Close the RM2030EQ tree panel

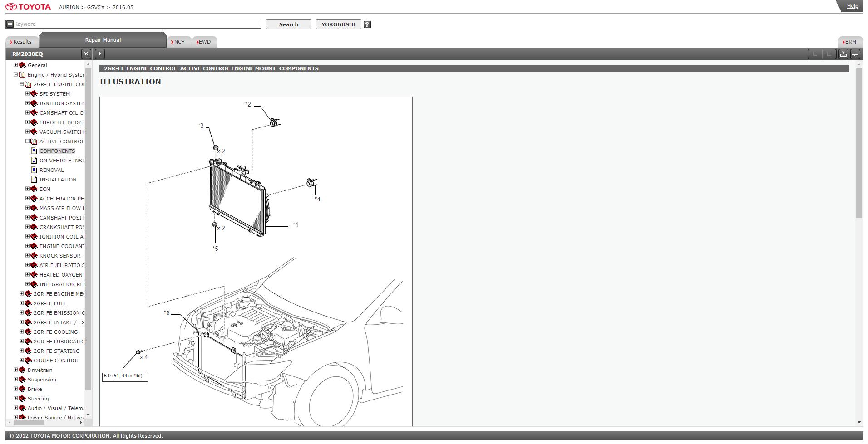86,54
